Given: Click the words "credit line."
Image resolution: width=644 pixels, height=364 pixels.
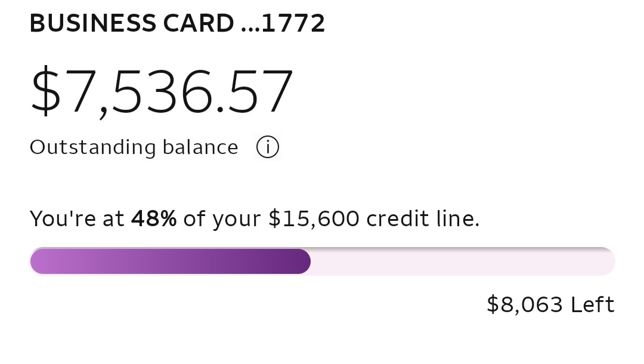Looking at the screenshot, I should (423, 218).
